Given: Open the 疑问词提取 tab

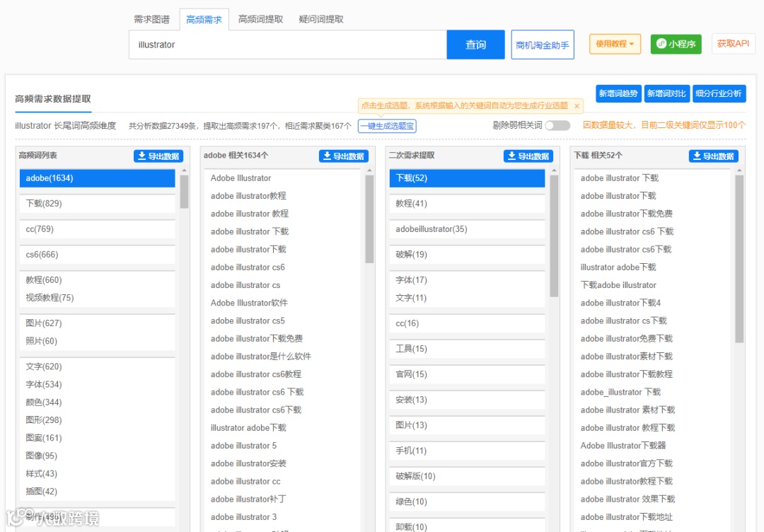Looking at the screenshot, I should pyautogui.click(x=320, y=20).
